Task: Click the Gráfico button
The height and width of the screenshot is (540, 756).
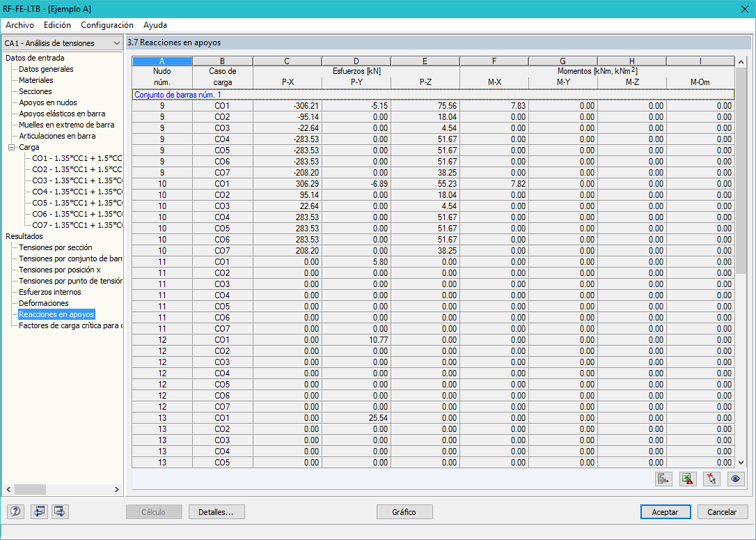Action: 404,512
